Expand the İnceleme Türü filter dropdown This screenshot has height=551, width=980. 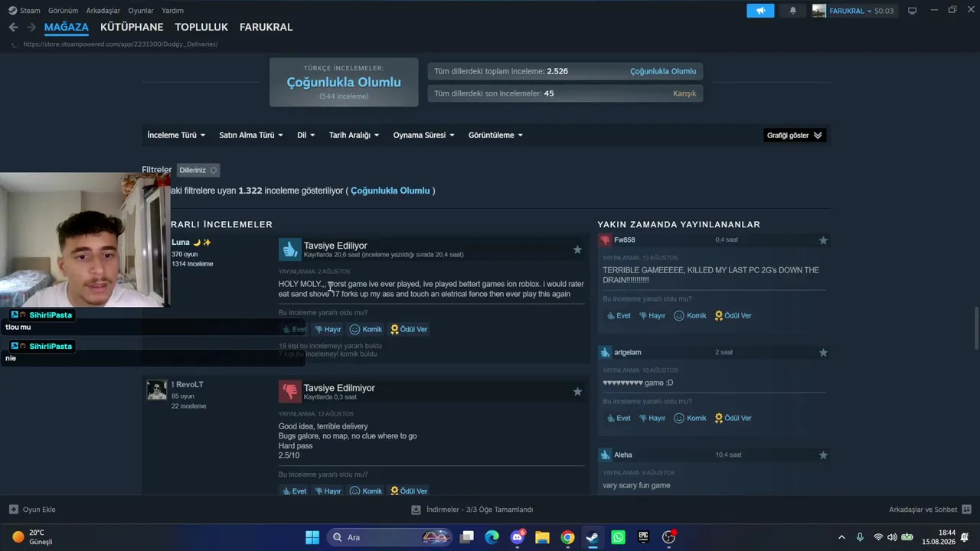point(176,135)
